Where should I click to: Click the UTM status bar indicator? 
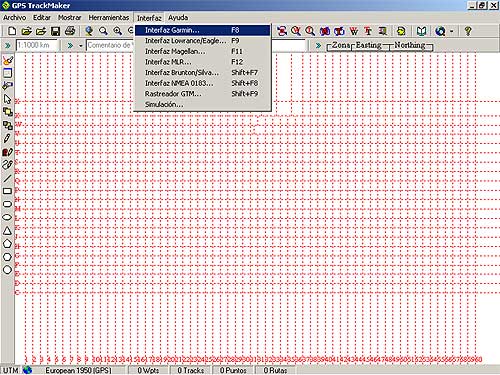tap(11, 370)
